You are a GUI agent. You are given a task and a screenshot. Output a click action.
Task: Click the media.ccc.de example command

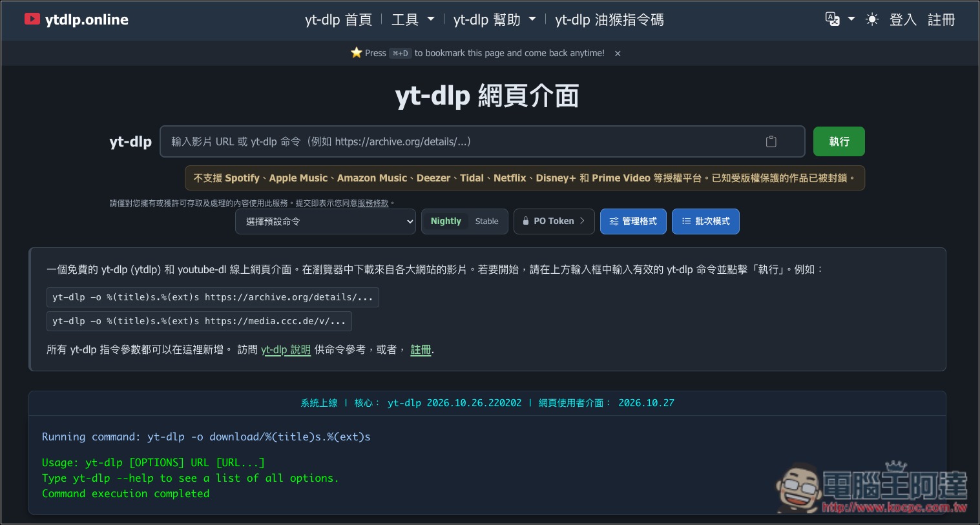(x=199, y=321)
